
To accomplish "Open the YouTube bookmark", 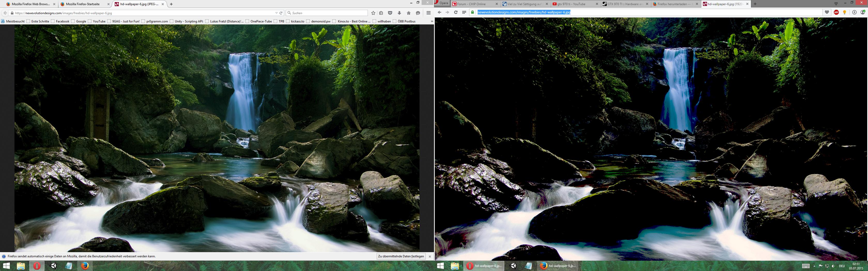I will pyautogui.click(x=97, y=21).
